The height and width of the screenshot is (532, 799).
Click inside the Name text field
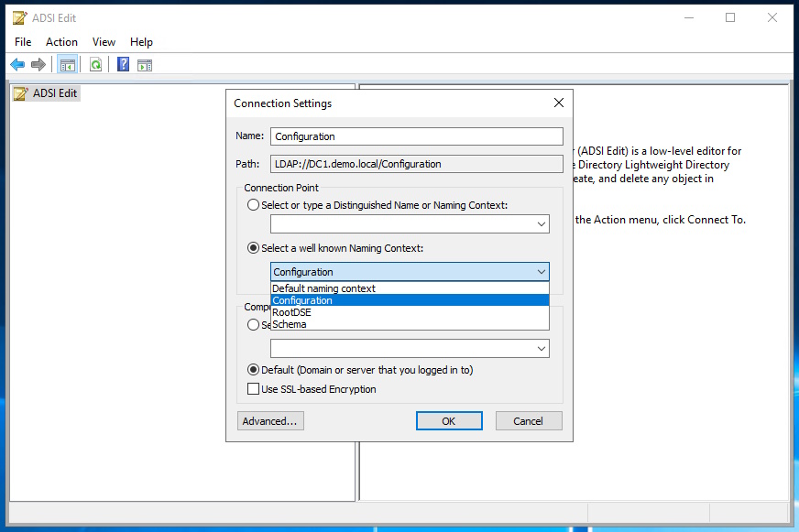(x=416, y=136)
